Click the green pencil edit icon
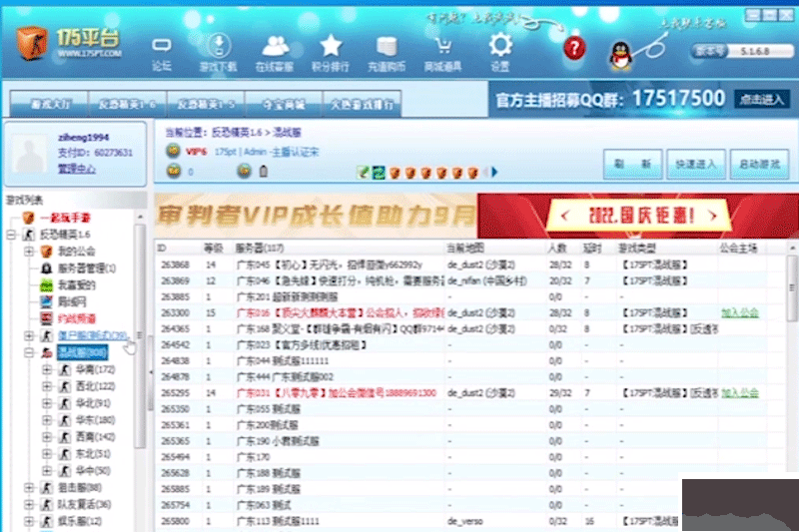The image size is (799, 532). click(363, 172)
